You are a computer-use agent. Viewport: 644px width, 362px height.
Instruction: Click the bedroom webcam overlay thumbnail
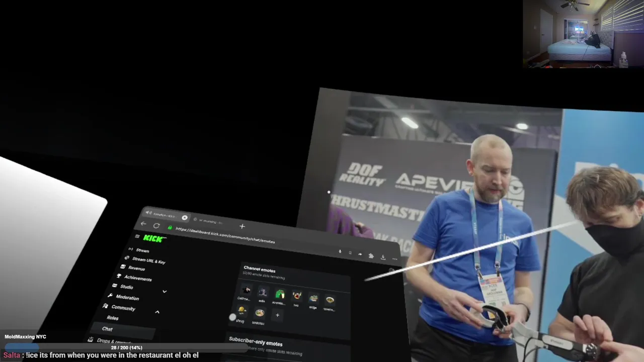pyautogui.click(x=583, y=34)
